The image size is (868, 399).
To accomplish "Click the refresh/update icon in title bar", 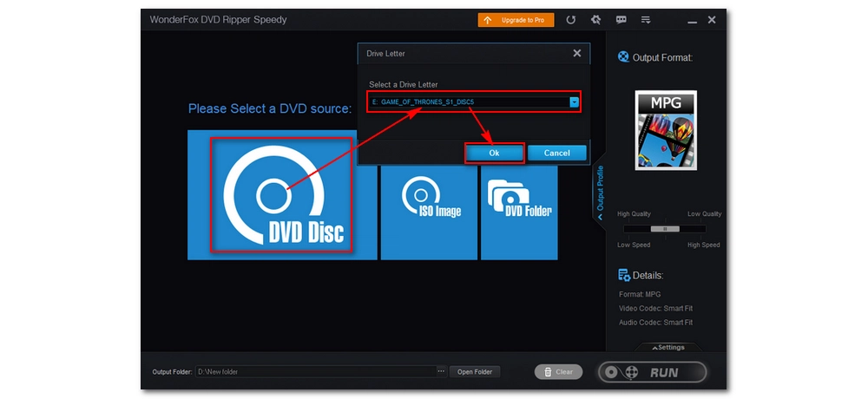I will coord(571,20).
